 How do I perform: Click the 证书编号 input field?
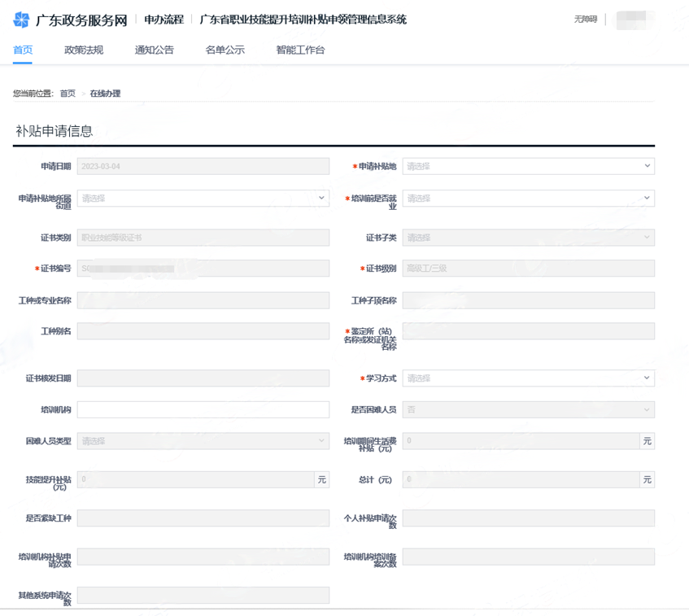click(x=203, y=269)
